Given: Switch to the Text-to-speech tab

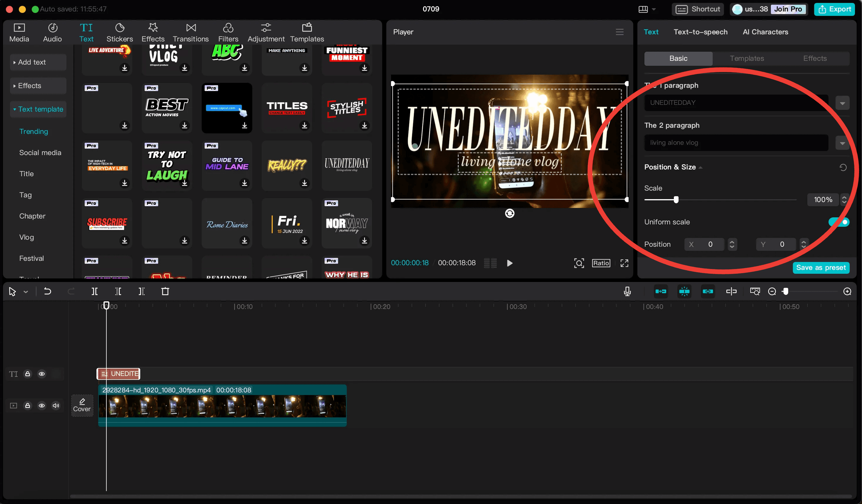Looking at the screenshot, I should [x=700, y=32].
